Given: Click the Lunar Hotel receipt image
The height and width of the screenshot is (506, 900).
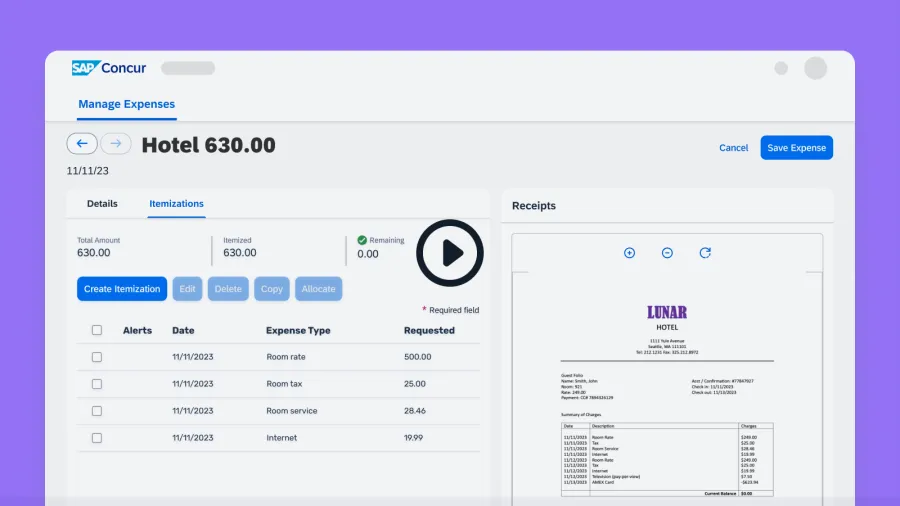Looking at the screenshot, I should point(667,389).
